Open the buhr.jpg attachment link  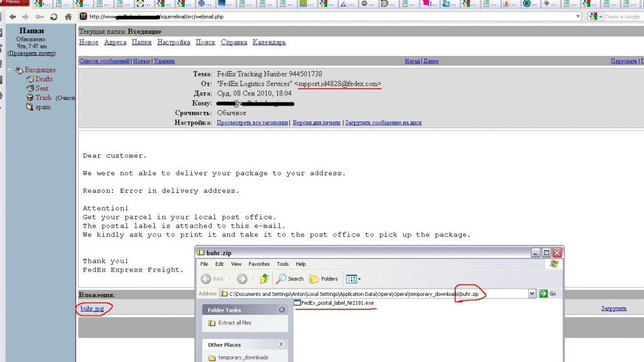coord(92,308)
